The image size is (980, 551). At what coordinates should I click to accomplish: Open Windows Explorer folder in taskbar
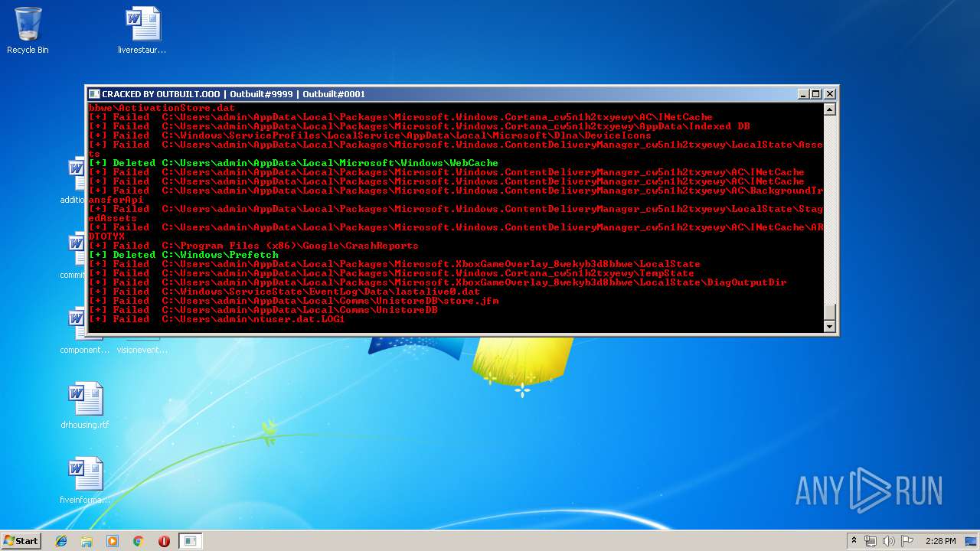coord(87,541)
